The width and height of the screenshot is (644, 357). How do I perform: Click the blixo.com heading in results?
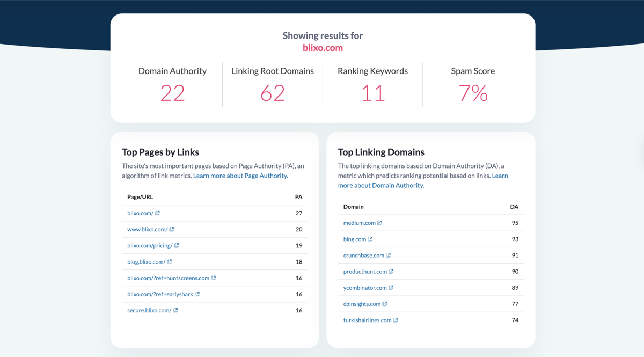coord(323,47)
